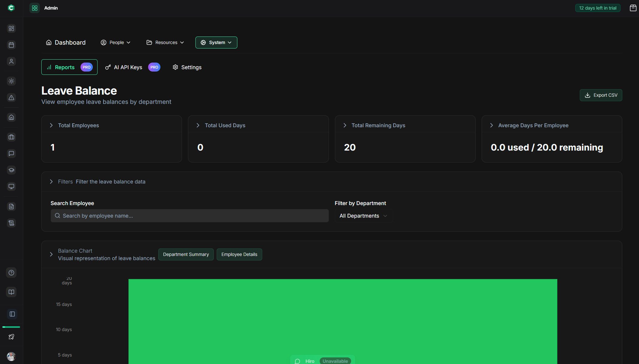
Task: Click inside the employee name search field
Action: [189, 216]
